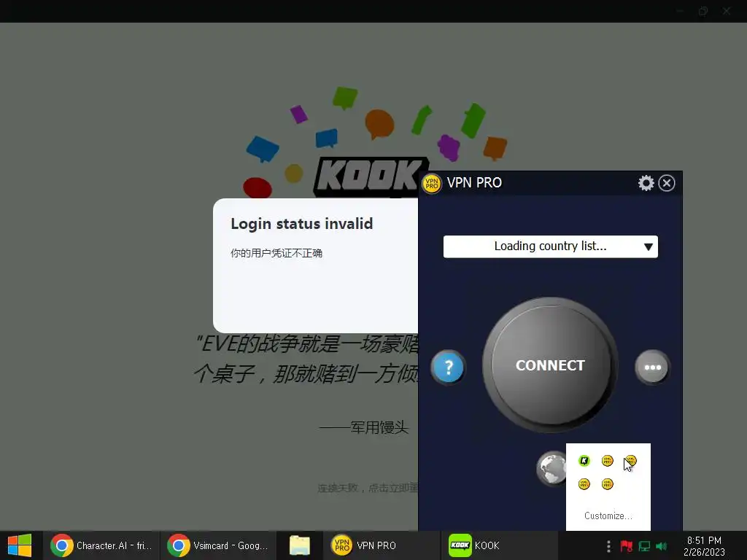Click the '你的用户凭证不正确' message
Viewport: 747px width, 560px height.
point(276,253)
